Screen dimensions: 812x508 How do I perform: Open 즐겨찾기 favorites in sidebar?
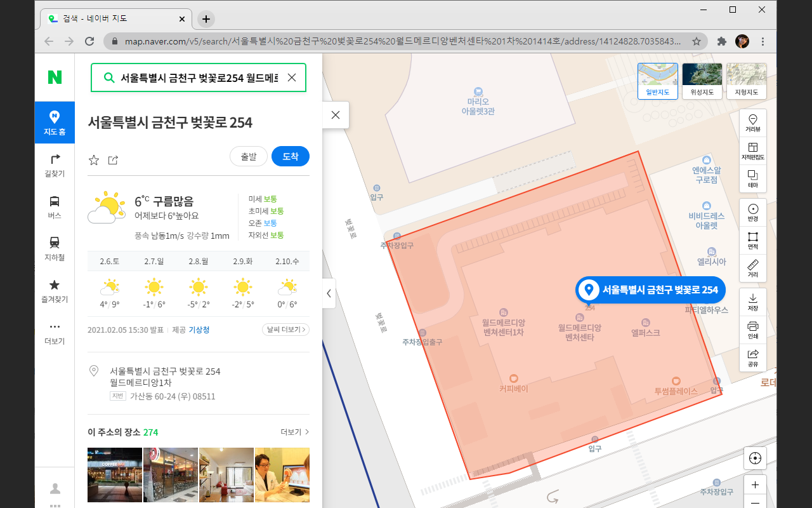55,290
